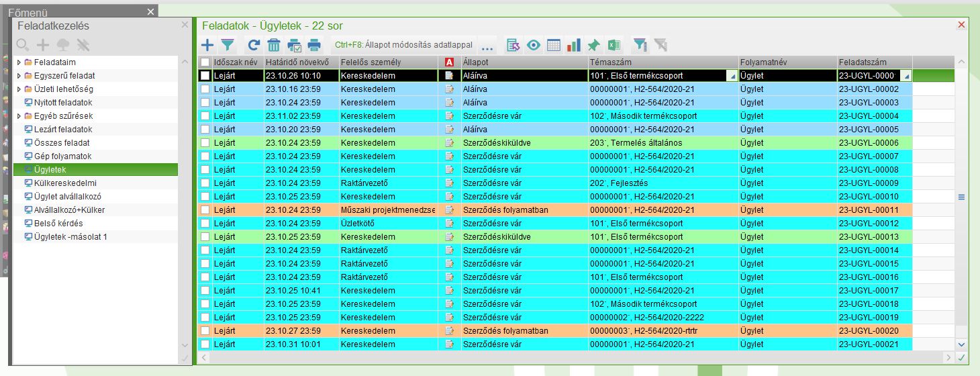
Task: Click Felelős személy column header
Action: [388, 62]
